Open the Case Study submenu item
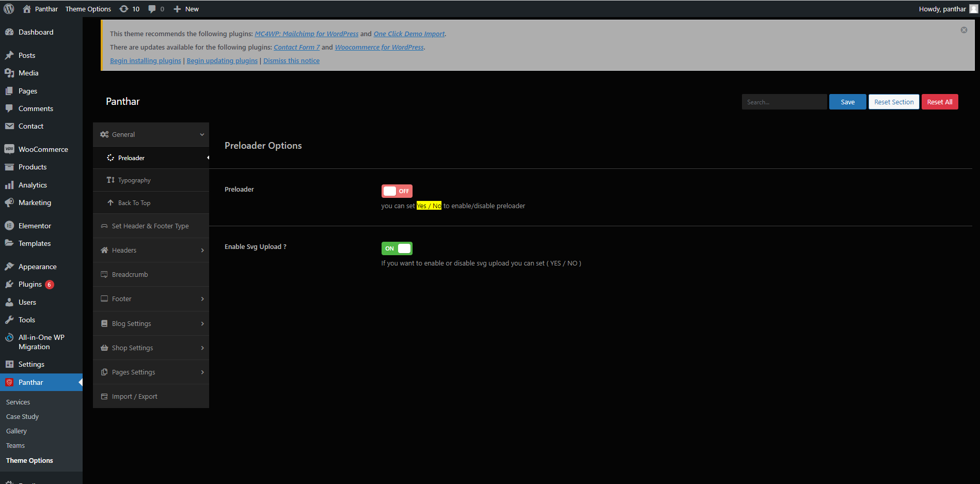Screen dimensions: 980x484 22,416
